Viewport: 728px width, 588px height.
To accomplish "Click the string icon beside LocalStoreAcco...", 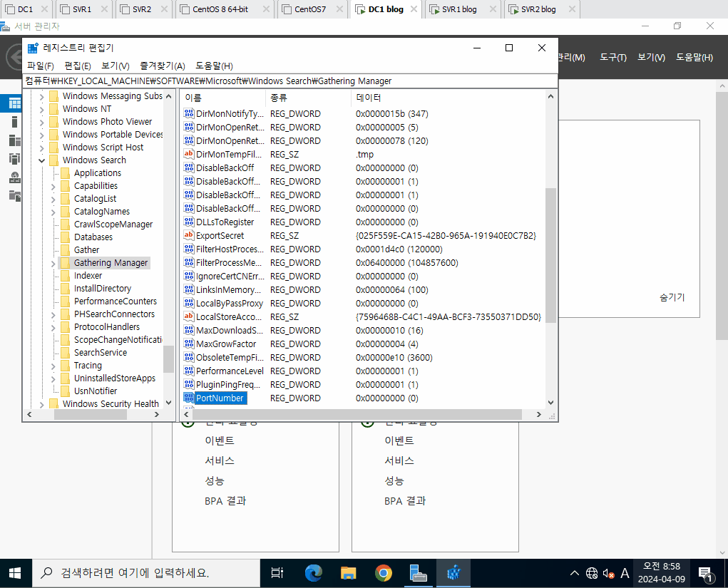I will (188, 316).
